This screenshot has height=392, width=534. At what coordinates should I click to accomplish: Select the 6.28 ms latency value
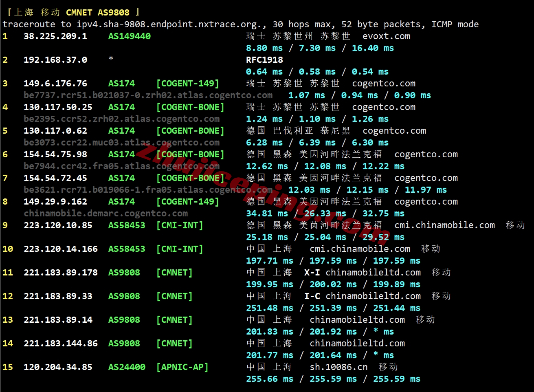(264, 143)
